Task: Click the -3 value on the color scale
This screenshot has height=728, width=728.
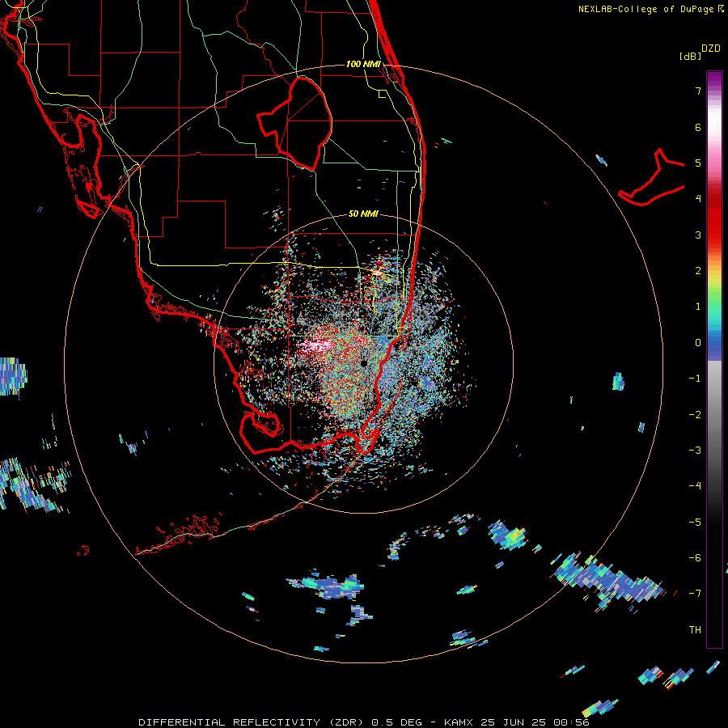Action: [x=695, y=451]
